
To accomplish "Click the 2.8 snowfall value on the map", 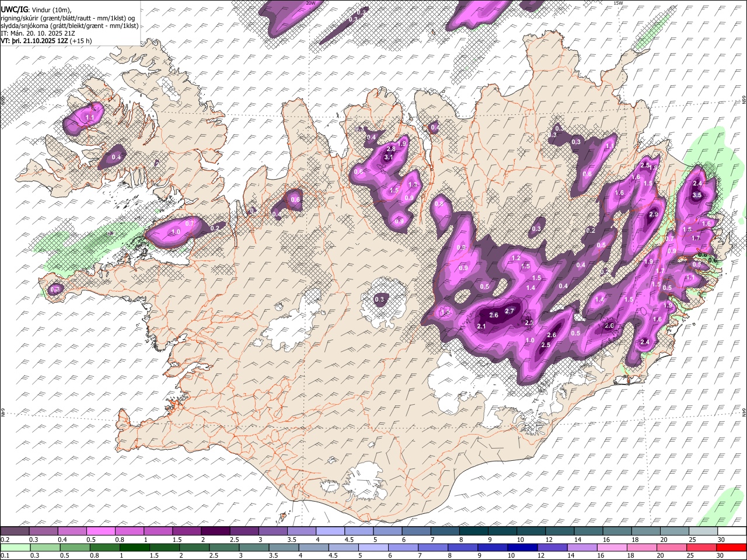I will coord(391,149).
